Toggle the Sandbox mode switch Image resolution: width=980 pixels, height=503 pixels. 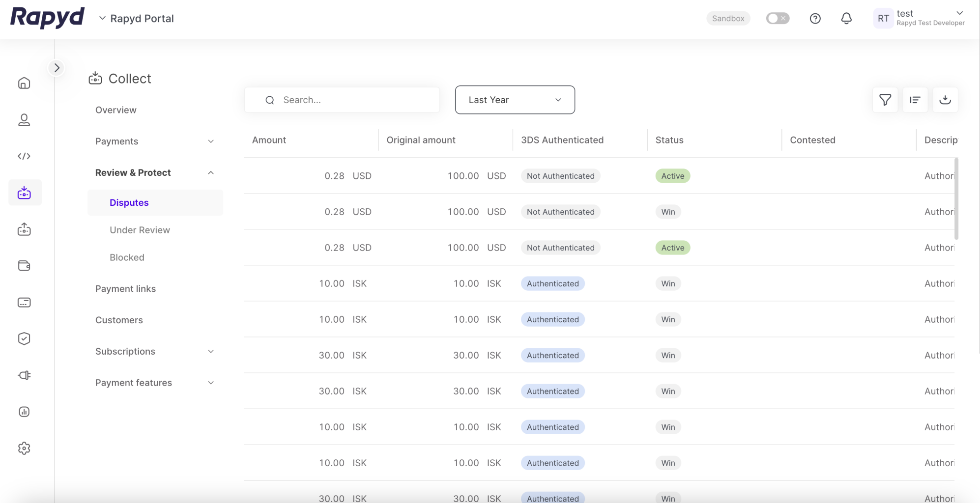pyautogui.click(x=778, y=19)
